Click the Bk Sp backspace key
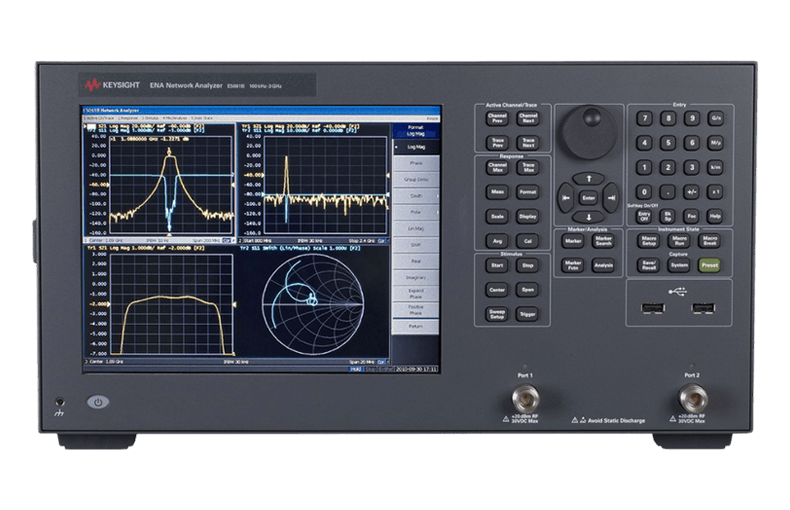The image size is (790, 510). pyautogui.click(x=668, y=217)
